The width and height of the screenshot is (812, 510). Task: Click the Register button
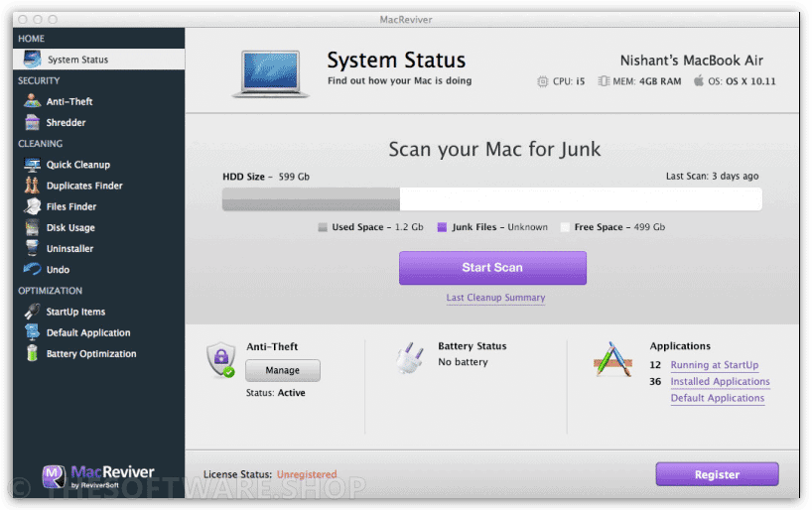[x=717, y=474]
